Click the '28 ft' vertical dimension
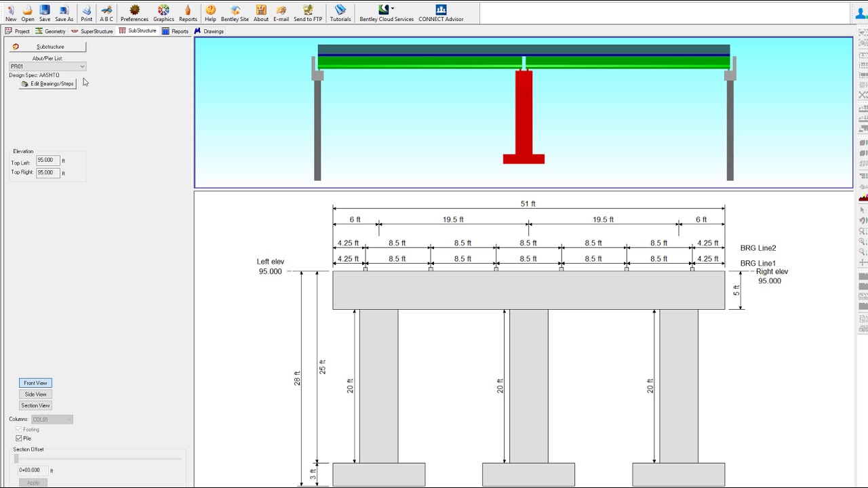The height and width of the screenshot is (488, 868). [297, 378]
